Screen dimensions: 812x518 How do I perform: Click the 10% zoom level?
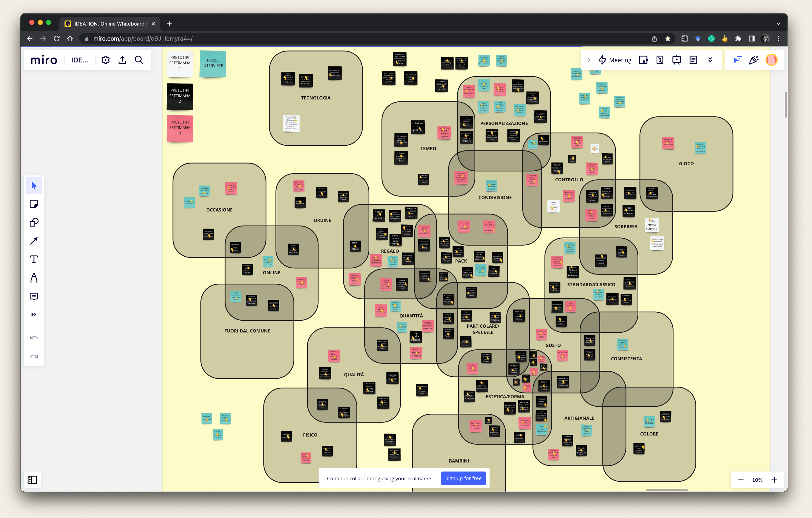757,480
